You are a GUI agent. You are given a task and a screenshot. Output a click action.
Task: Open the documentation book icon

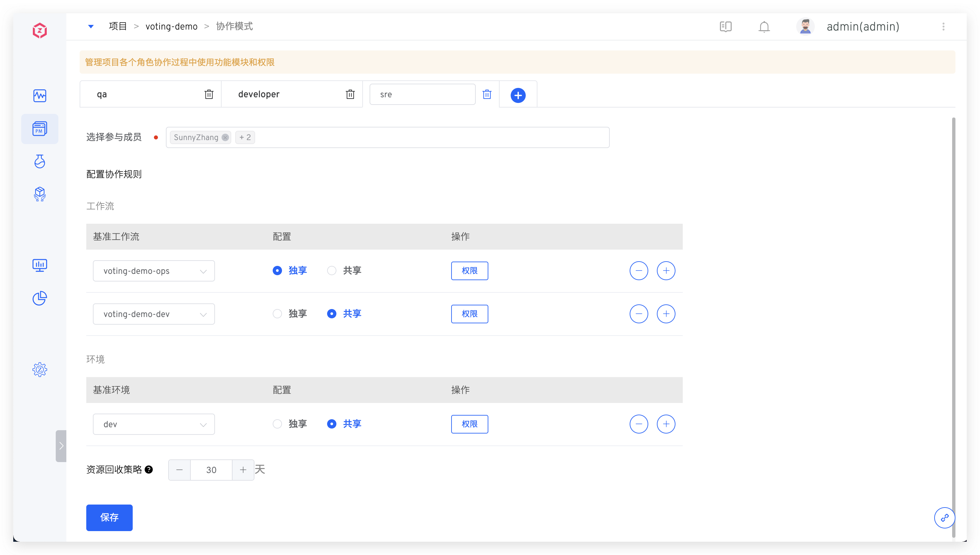(x=725, y=27)
